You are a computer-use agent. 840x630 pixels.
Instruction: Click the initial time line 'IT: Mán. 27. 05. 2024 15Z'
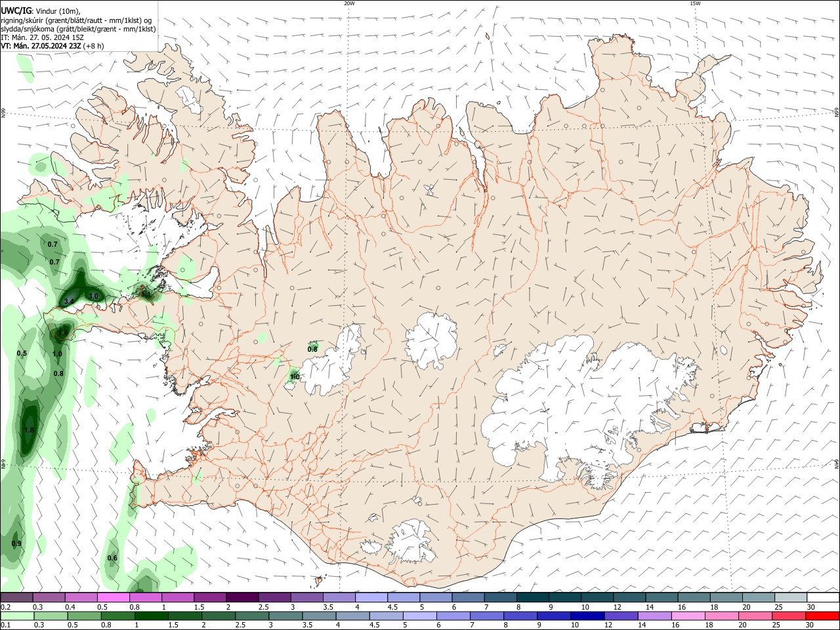[x=42, y=37]
